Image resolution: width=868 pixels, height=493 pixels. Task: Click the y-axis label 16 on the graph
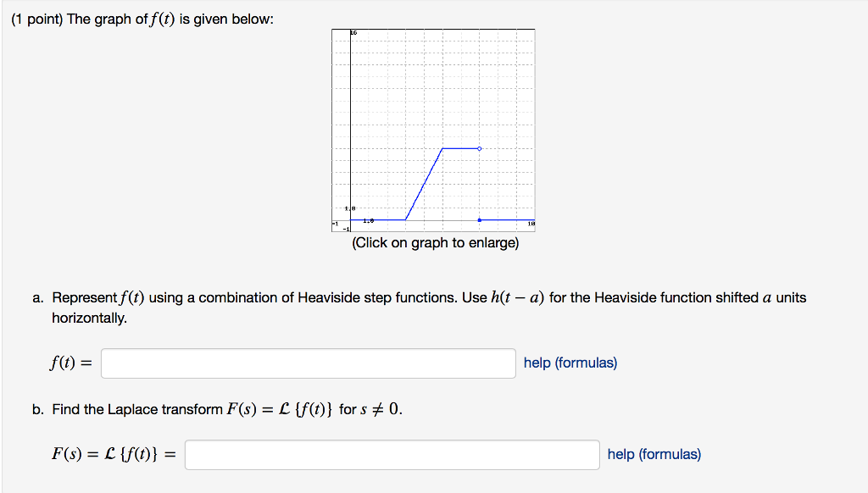[353, 30]
